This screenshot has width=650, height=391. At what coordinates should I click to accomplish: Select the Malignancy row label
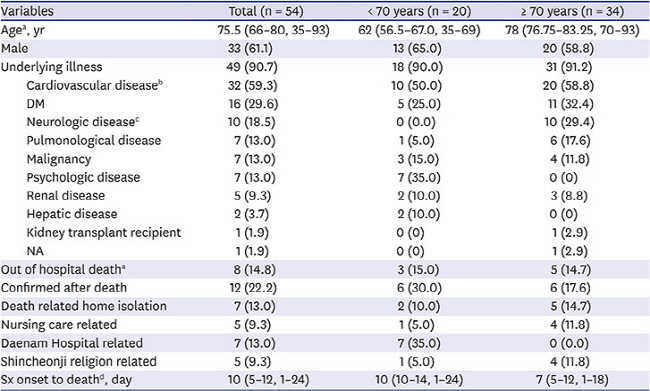(x=59, y=159)
